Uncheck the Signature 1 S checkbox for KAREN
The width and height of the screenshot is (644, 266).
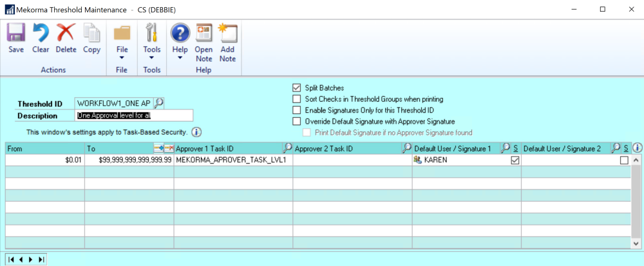pyautogui.click(x=515, y=160)
